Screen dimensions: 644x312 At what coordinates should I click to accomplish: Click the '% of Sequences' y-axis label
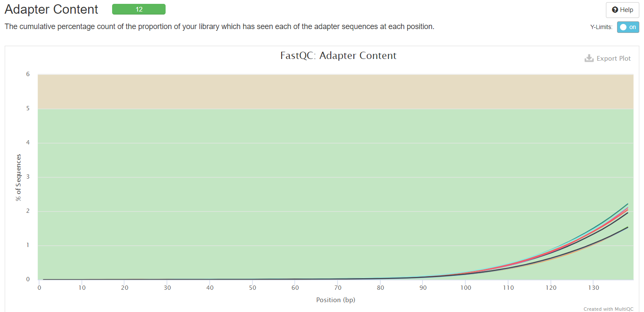coord(18,177)
